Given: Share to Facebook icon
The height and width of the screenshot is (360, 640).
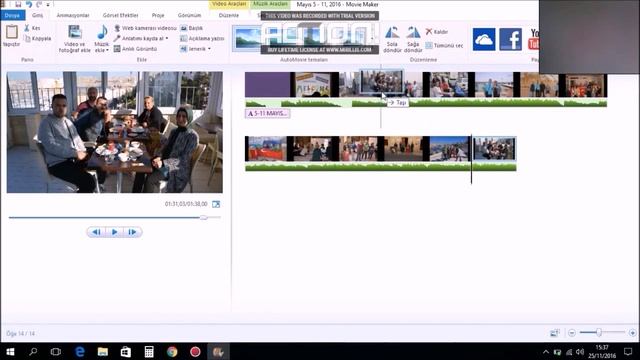Looking at the screenshot, I should pos(510,40).
